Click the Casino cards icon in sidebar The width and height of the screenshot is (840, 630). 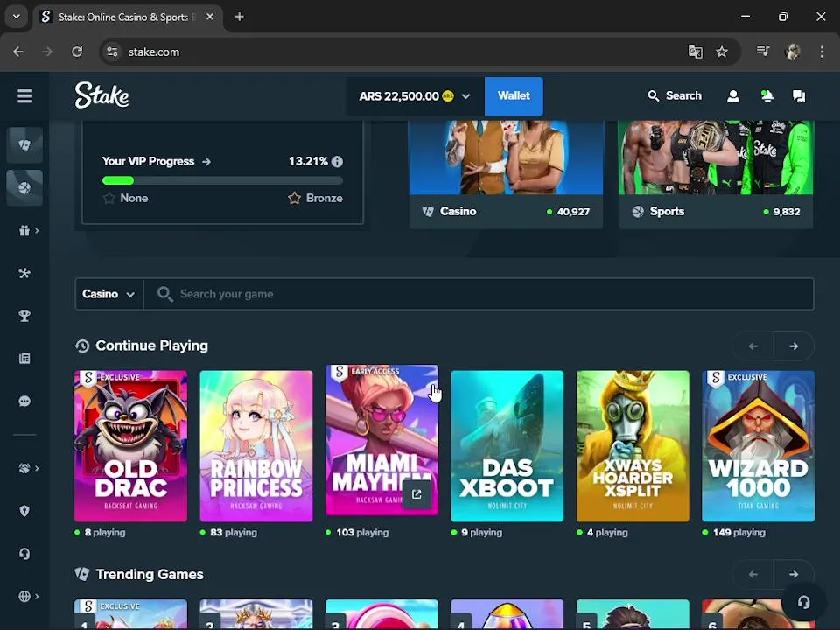coord(24,144)
